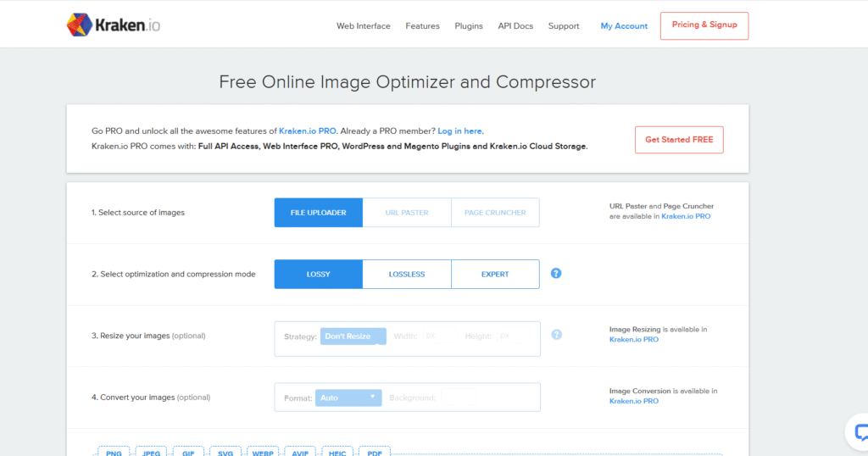Open the help icon beside compression mode
868x456 pixels.
pos(556,274)
